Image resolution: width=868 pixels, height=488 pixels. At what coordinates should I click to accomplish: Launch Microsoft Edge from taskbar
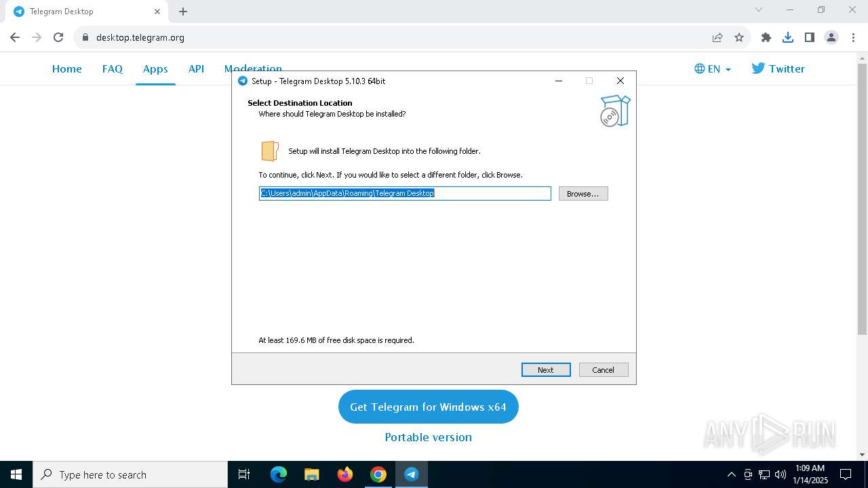point(279,474)
